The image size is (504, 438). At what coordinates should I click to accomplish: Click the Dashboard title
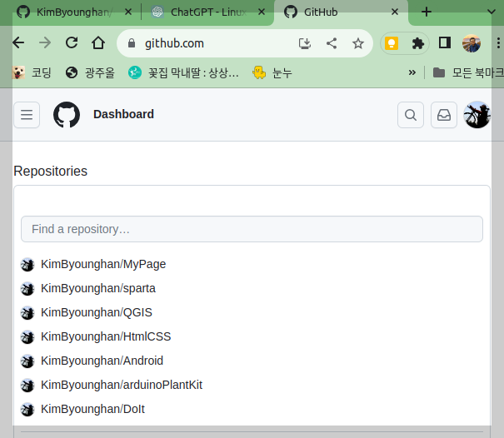[124, 114]
